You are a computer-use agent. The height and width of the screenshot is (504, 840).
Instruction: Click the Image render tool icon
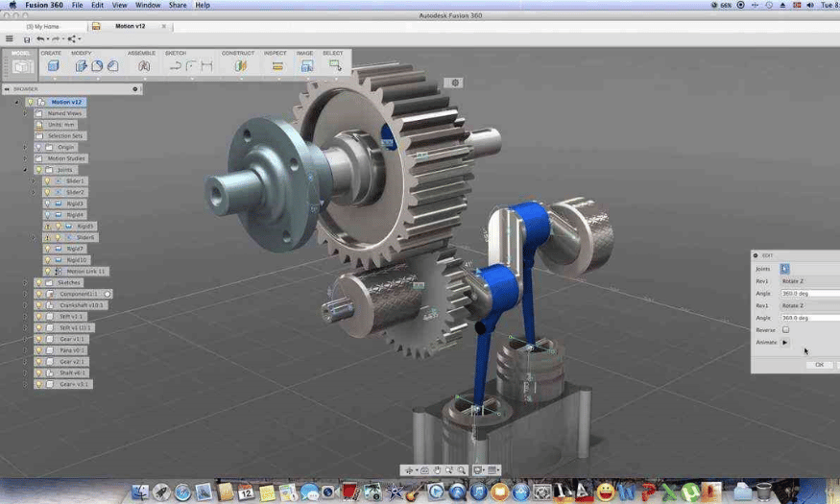point(307,66)
